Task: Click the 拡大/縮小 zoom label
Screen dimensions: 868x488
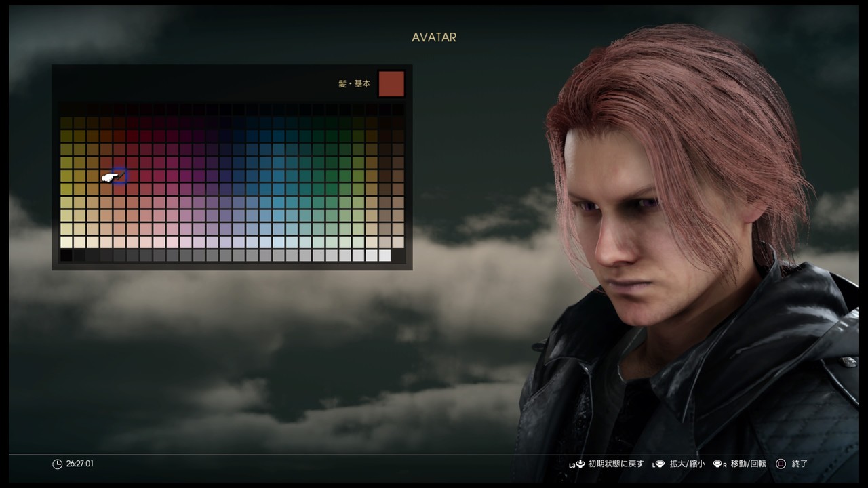Action: [687, 464]
